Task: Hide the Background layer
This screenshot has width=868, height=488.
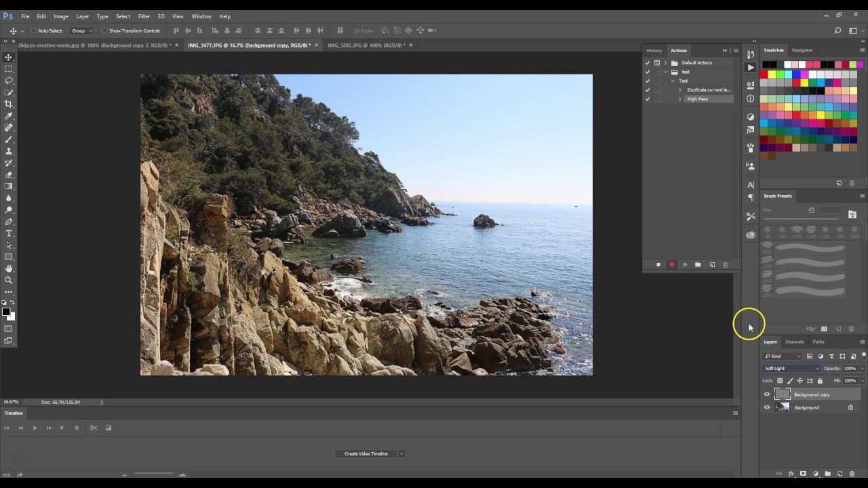Action: [x=767, y=407]
